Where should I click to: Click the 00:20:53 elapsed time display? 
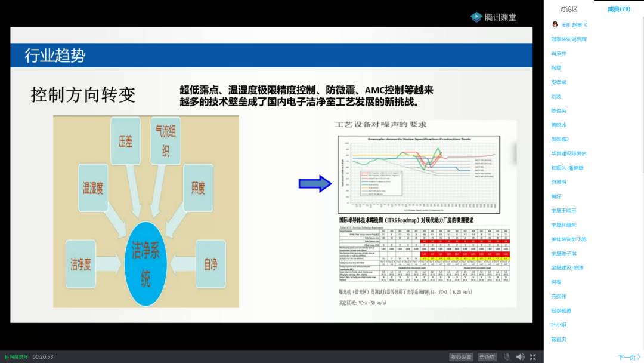43,357
